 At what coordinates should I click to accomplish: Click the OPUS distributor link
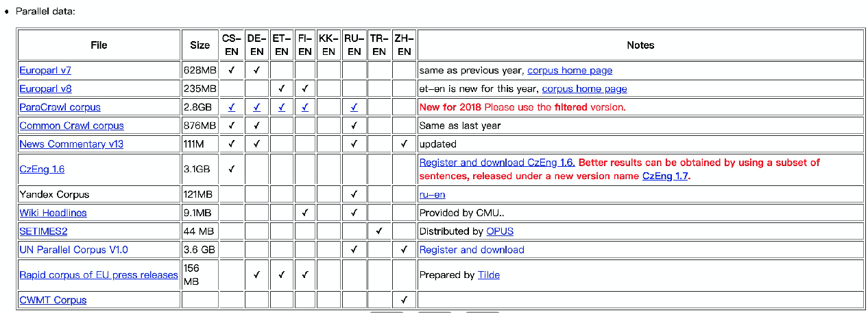point(500,231)
